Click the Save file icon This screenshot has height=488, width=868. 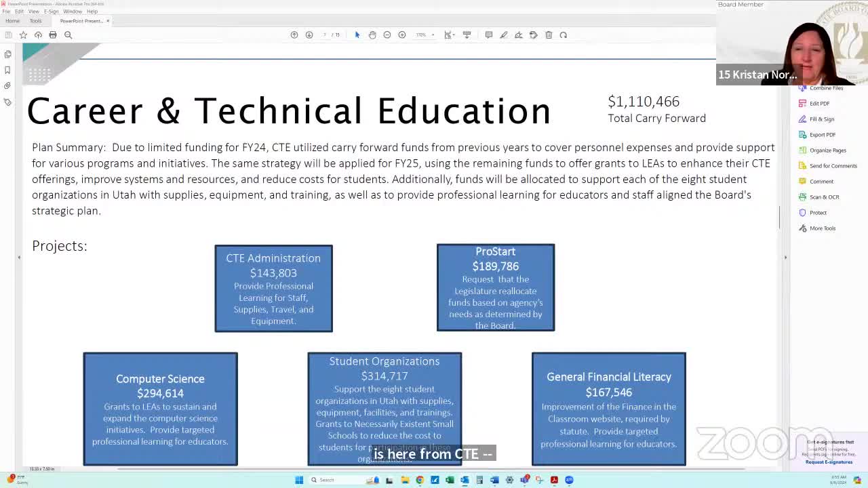8,35
